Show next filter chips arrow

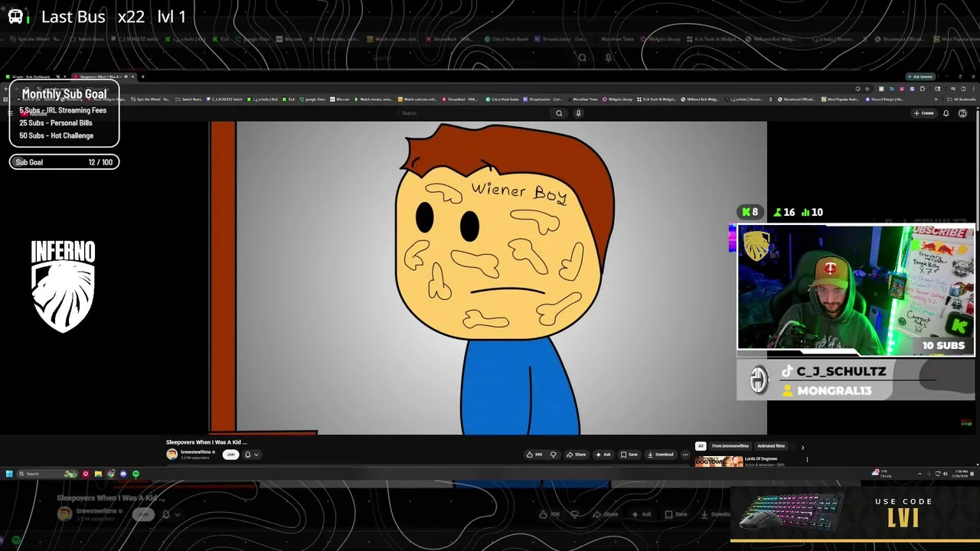[x=802, y=448]
